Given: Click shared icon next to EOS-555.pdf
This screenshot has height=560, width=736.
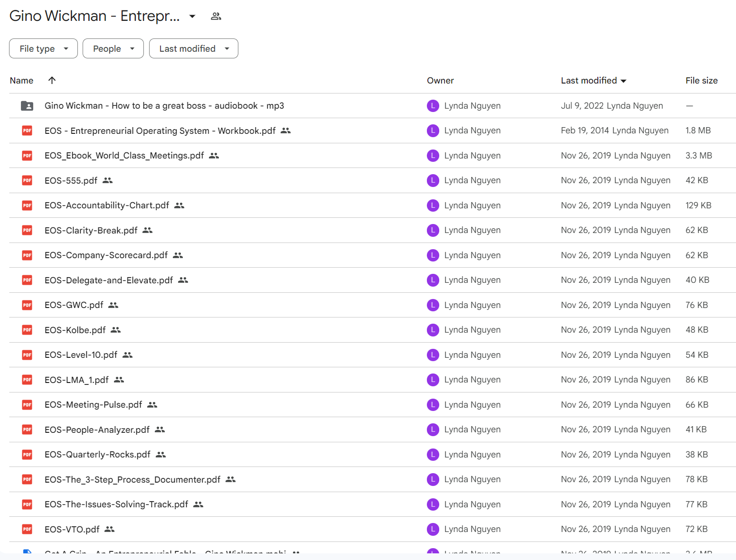Looking at the screenshot, I should (108, 180).
